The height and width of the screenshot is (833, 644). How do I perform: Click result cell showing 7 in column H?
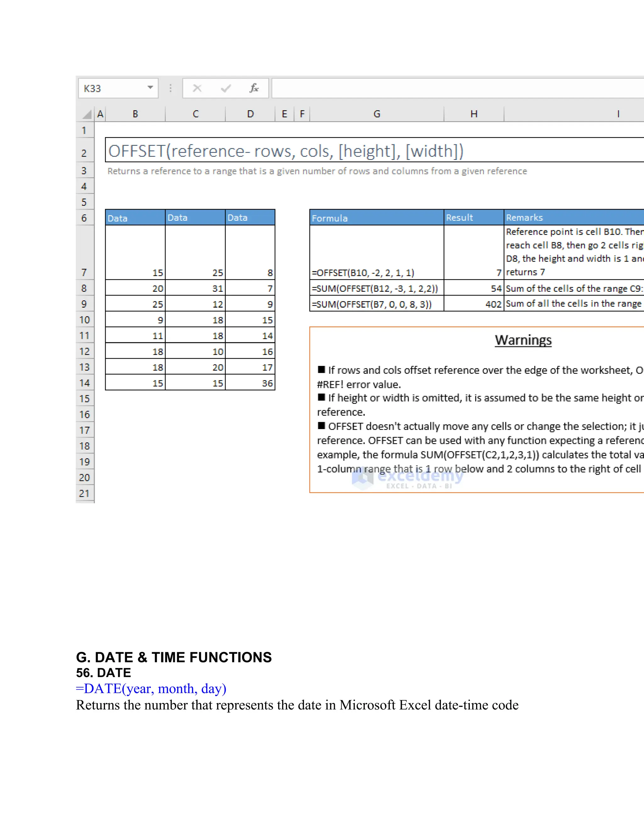click(x=474, y=252)
